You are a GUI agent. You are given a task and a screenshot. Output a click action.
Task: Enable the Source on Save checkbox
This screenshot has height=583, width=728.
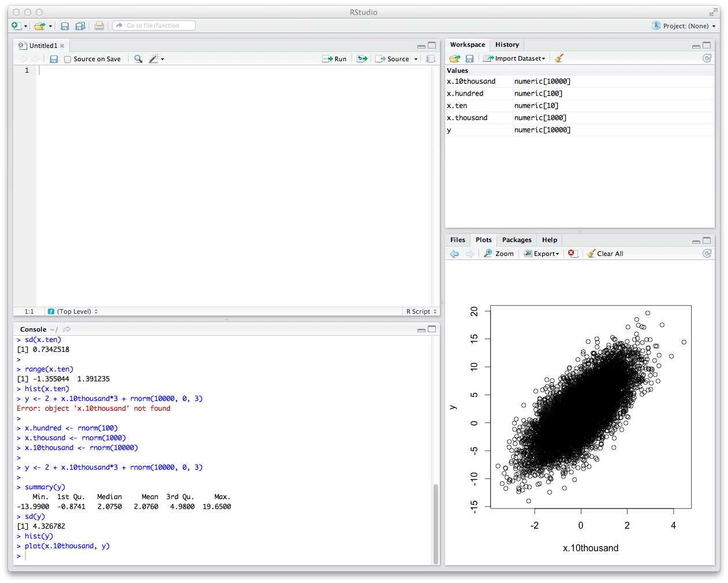point(68,59)
